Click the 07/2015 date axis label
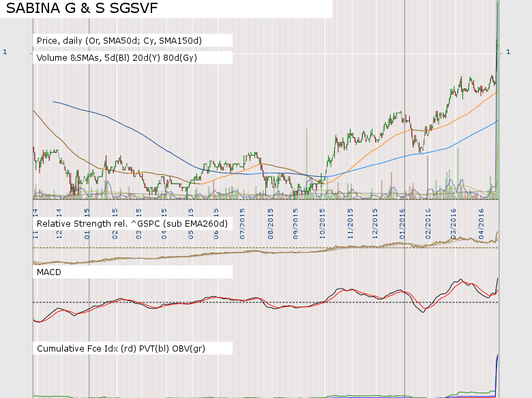The width and height of the screenshot is (532, 398). coord(242,224)
